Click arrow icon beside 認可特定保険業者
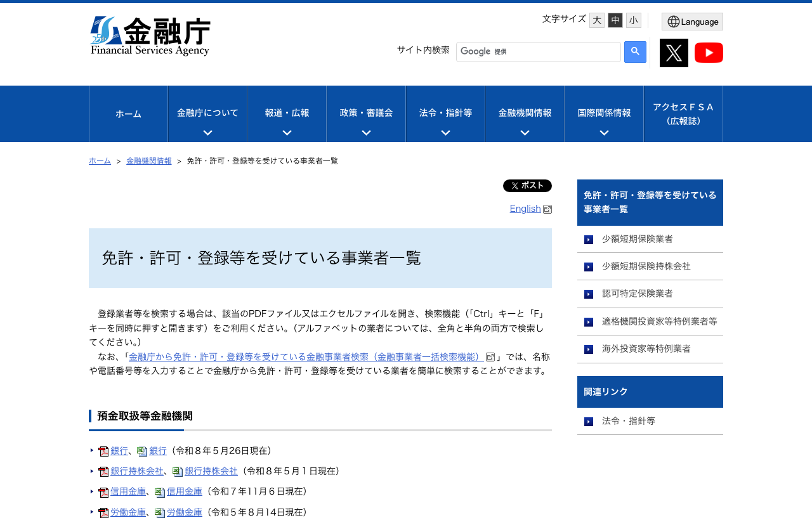812x520 pixels. pyautogui.click(x=589, y=294)
